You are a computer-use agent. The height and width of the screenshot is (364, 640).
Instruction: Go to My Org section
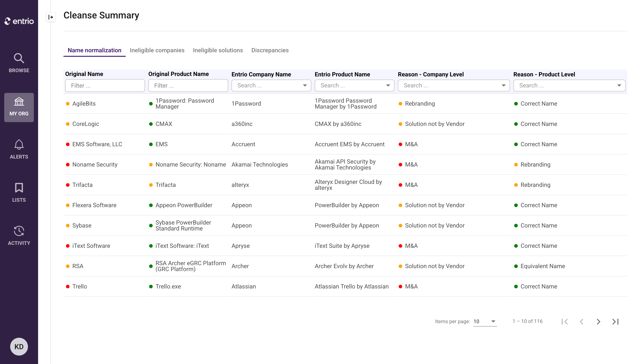coord(19,107)
